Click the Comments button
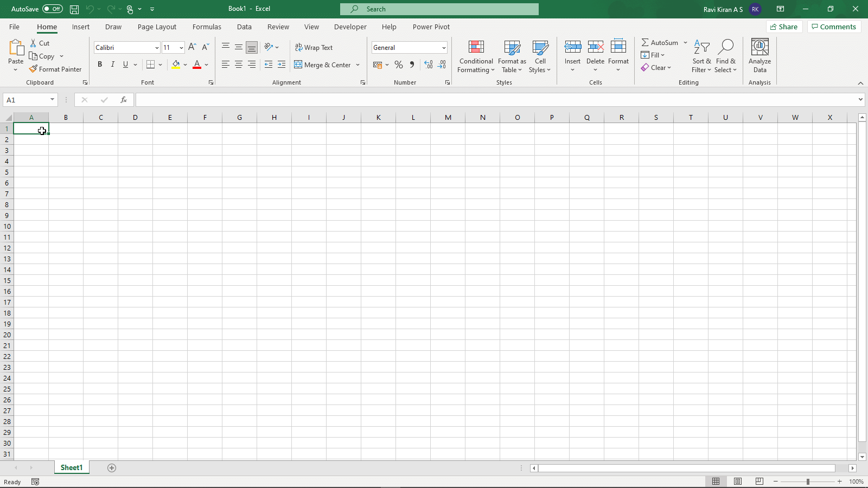The width and height of the screenshot is (868, 488). point(834,26)
